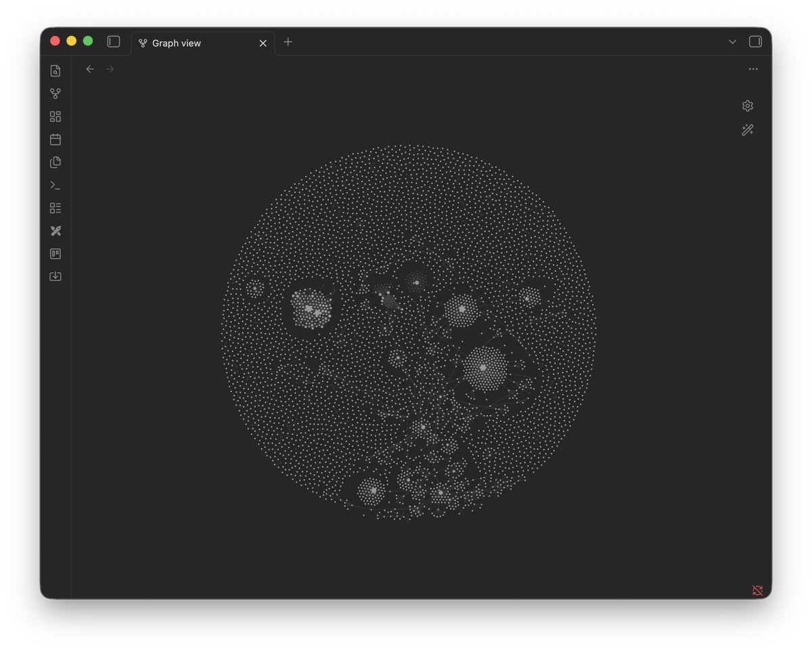Open the quick switcher file-search icon

tap(55, 71)
